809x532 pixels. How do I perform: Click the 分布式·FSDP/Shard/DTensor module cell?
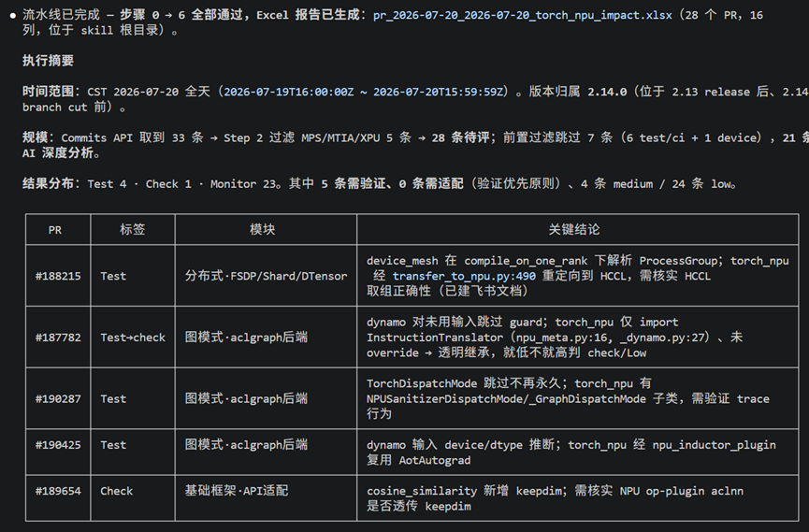pos(266,276)
